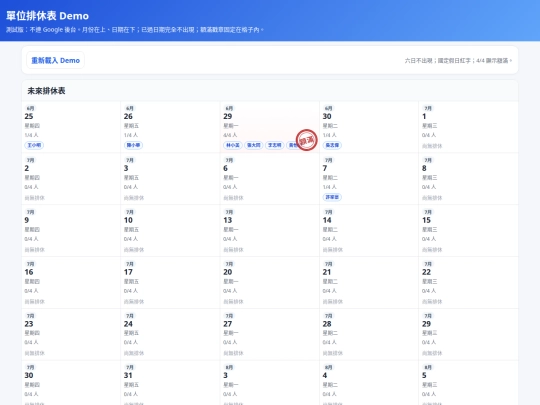Open the July 6 date cell
540x405 pixels.
[x=270, y=179]
